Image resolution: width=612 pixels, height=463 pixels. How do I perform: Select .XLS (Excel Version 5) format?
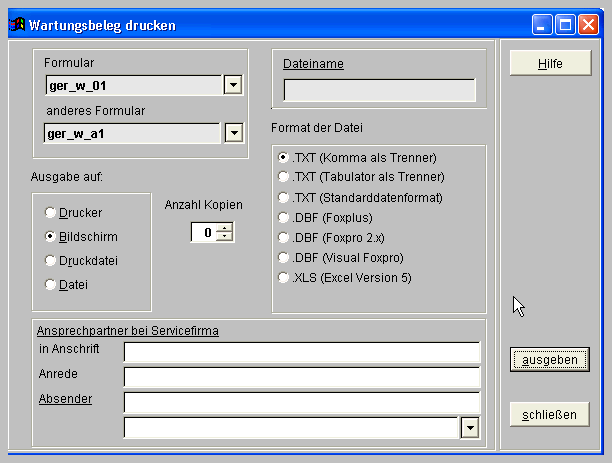[284, 277]
